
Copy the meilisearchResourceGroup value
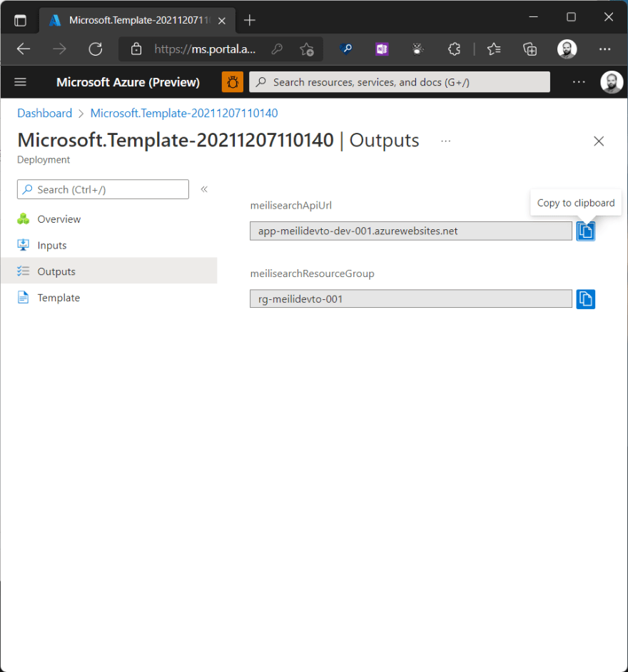coord(585,299)
